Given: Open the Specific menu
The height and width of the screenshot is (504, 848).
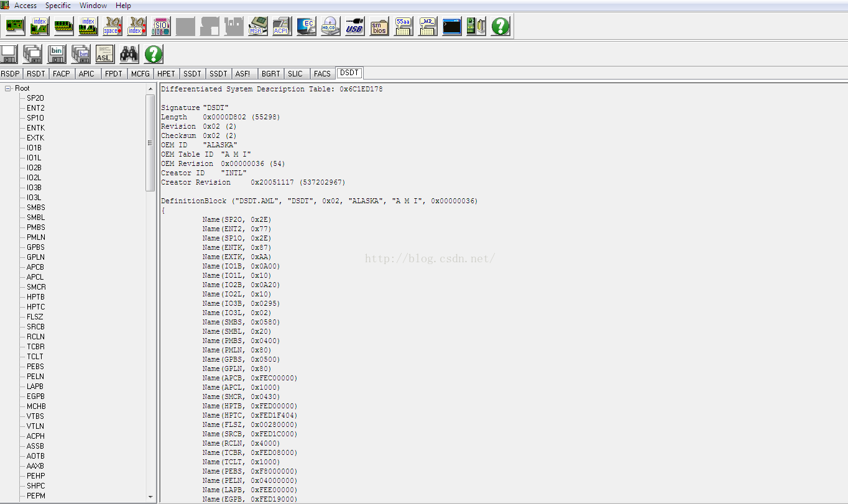Looking at the screenshot, I should [58, 6].
